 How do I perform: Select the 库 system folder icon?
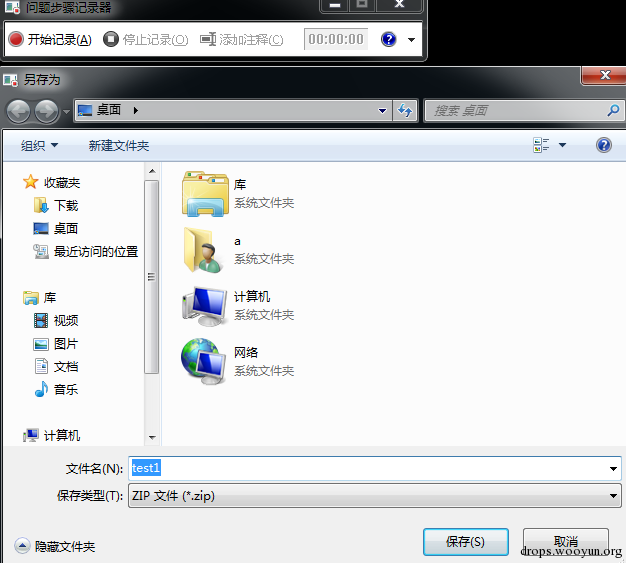205,194
